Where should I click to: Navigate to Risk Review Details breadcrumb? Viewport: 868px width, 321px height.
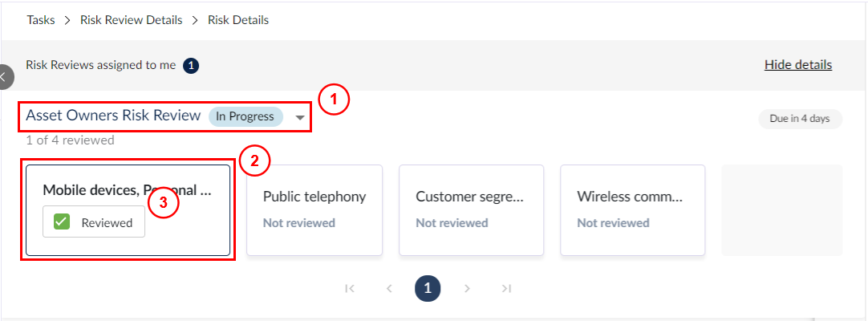click(x=132, y=21)
